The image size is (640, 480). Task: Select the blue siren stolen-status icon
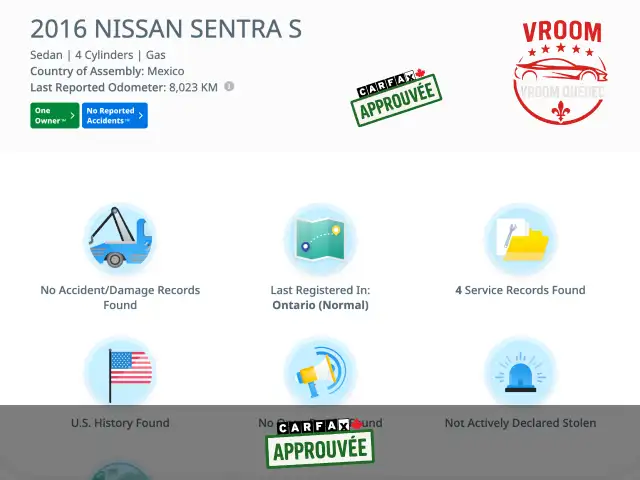[520, 372]
